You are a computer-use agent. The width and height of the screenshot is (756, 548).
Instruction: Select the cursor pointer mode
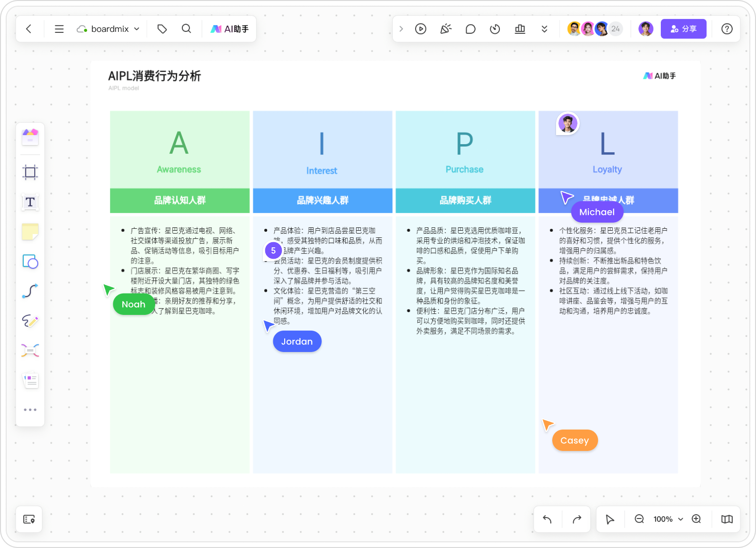pos(610,519)
